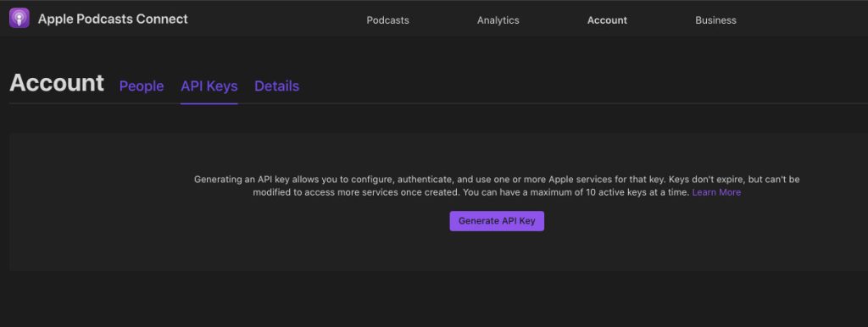Image resolution: width=868 pixels, height=327 pixels.
Task: Open the Apple Podcasts Connect home title
Action: click(x=113, y=19)
